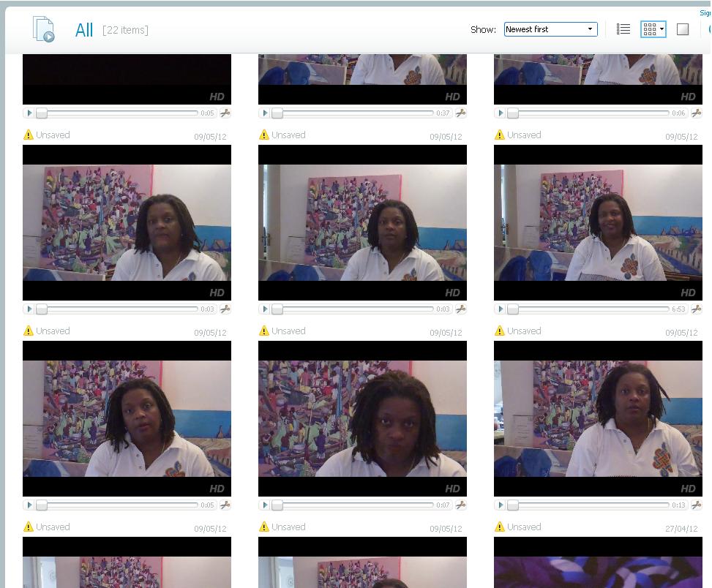The image size is (712, 588).
Task: Open trim tool for the 0:06 clip
Action: tap(696, 113)
